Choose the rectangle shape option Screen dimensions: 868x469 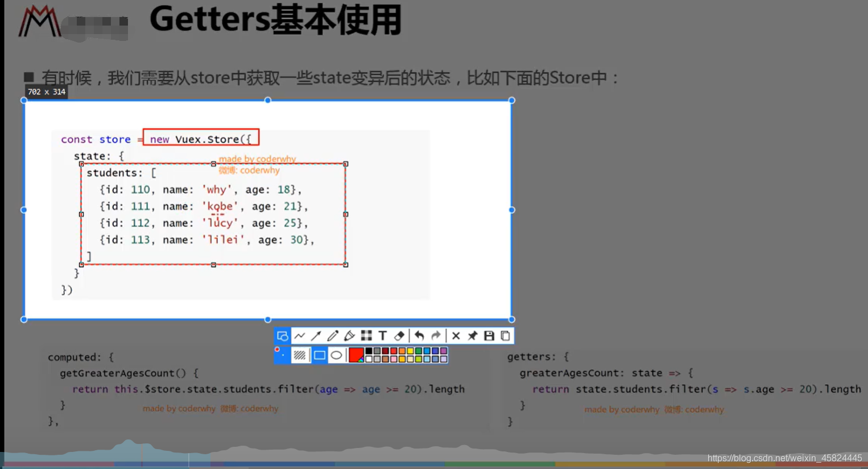coord(320,355)
